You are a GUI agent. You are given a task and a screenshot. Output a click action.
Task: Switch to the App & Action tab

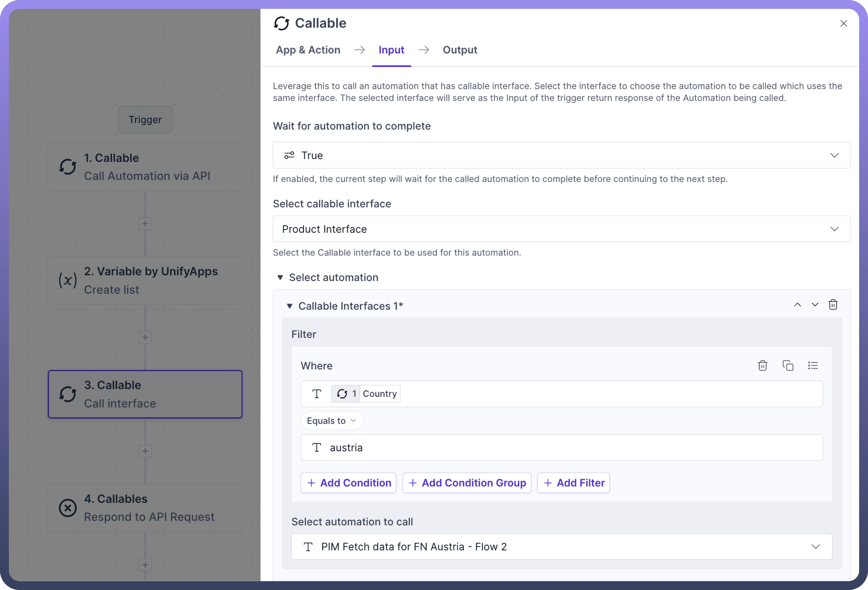308,50
